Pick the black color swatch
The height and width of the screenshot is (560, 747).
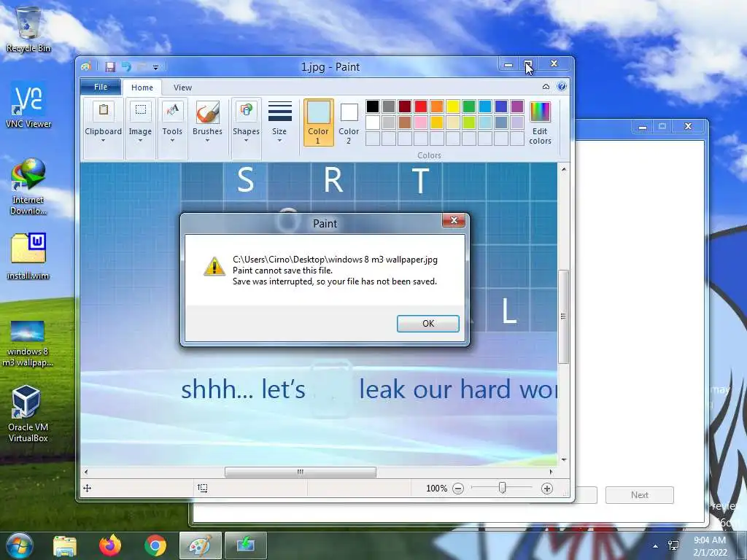(x=373, y=106)
